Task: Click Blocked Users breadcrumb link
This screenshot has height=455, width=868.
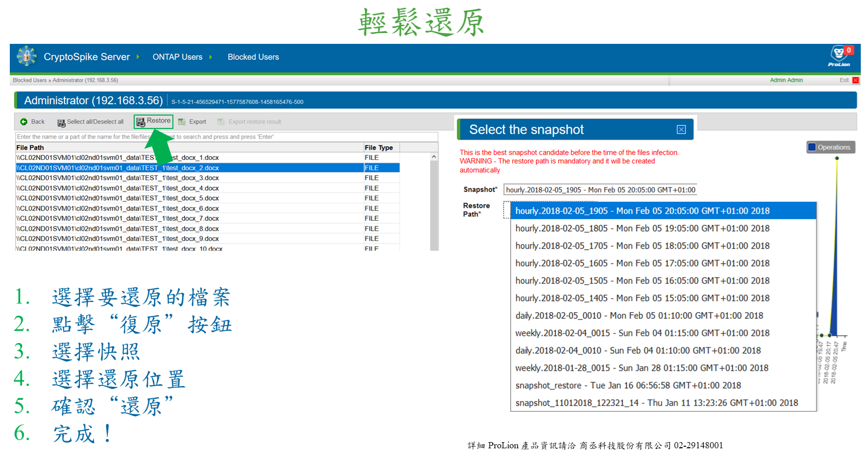Action: pyautogui.click(x=29, y=80)
